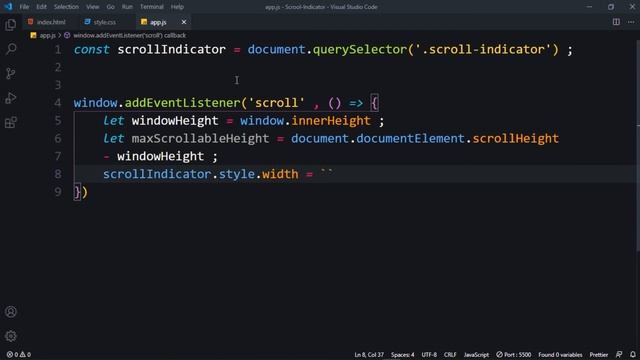Open the Terminal menu
Image resolution: width=640 pixels, height=360 pixels.
[x=152, y=7]
